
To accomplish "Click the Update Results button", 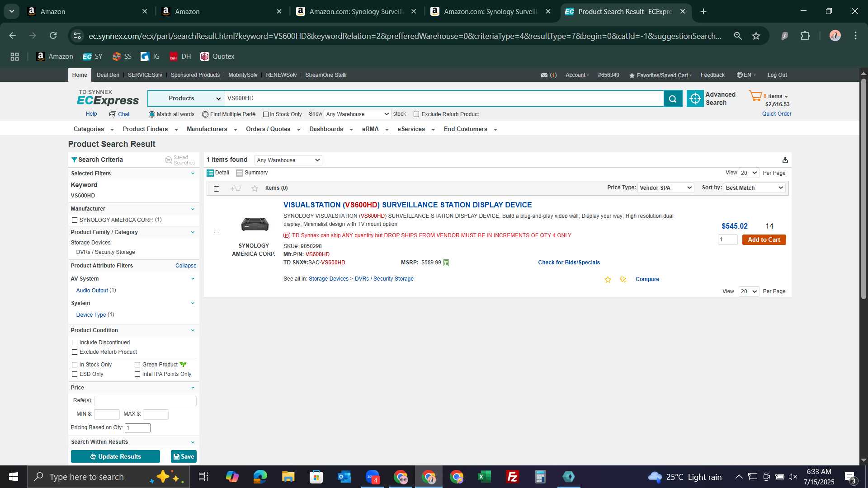I will tap(115, 457).
